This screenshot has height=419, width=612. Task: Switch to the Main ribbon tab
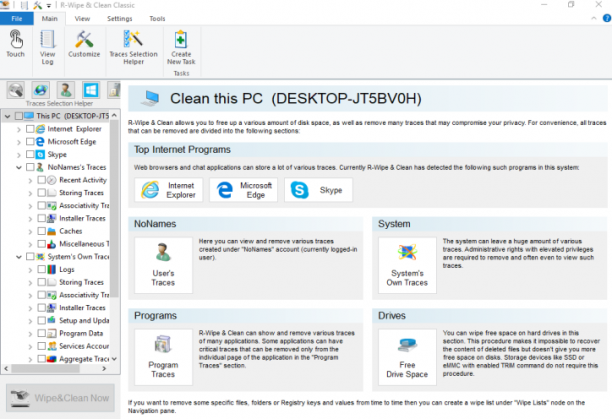pos(50,18)
